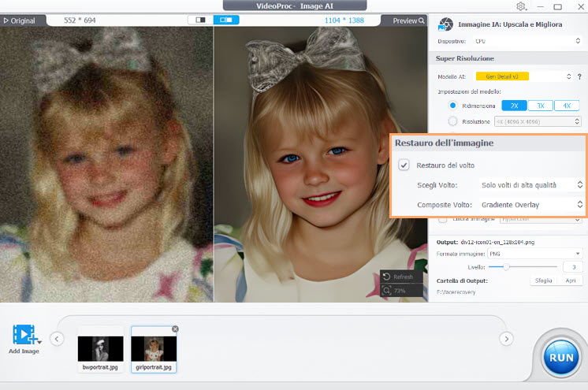Click the Refresh preview button

402,277
